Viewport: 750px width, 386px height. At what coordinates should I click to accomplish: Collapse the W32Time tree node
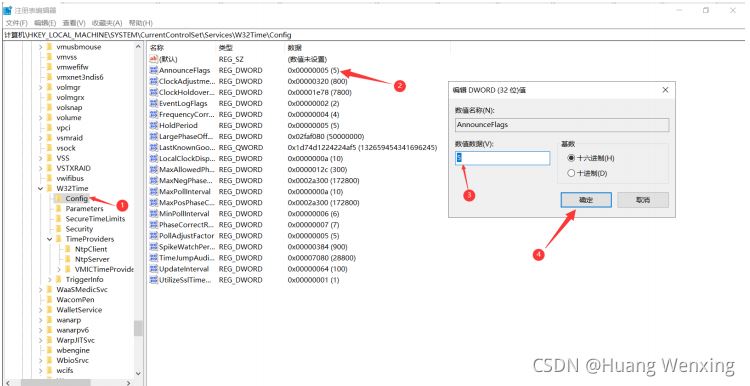[x=41, y=188]
